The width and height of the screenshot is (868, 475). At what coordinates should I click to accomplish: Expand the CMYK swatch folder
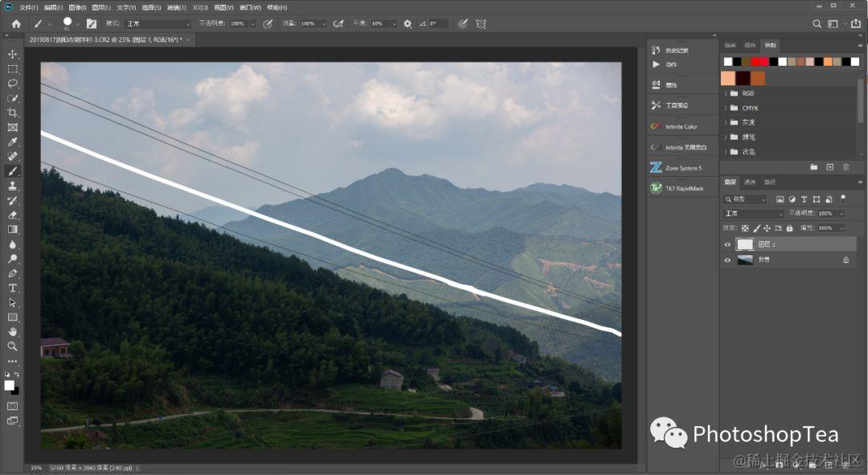point(726,108)
